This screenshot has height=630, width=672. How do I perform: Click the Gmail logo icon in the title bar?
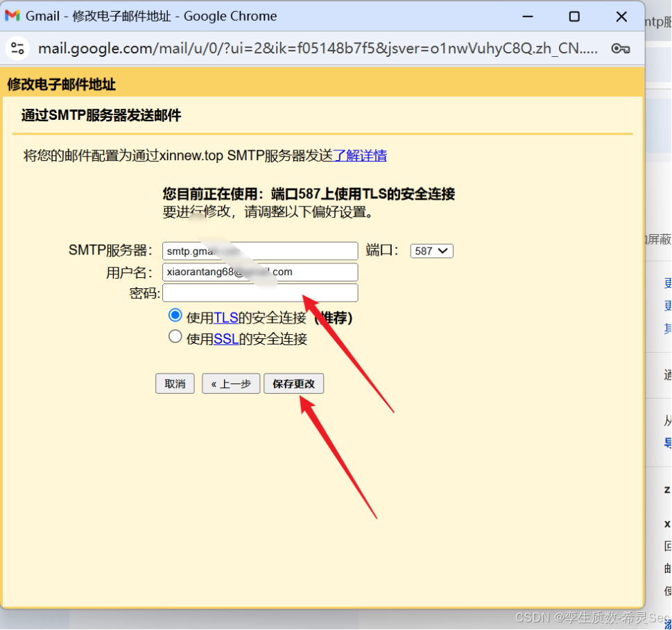tap(14, 15)
